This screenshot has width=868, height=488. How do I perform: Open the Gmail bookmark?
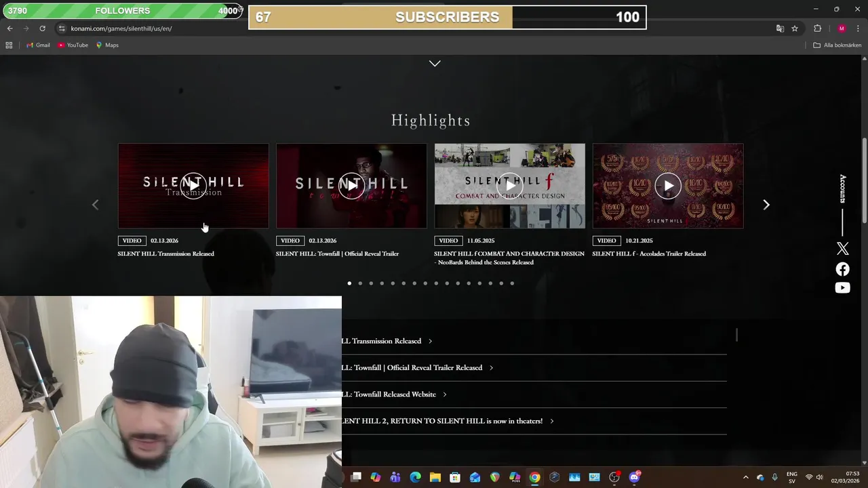pyautogui.click(x=38, y=45)
